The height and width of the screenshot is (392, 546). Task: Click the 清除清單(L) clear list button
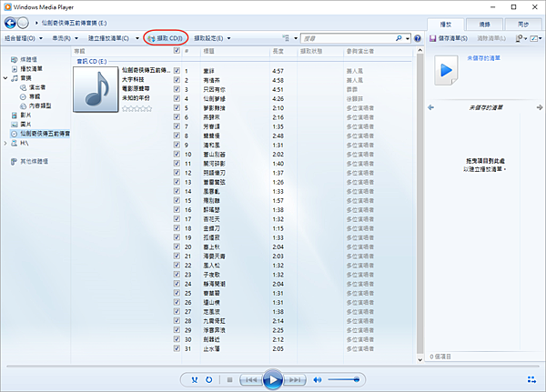pyautogui.click(x=491, y=38)
